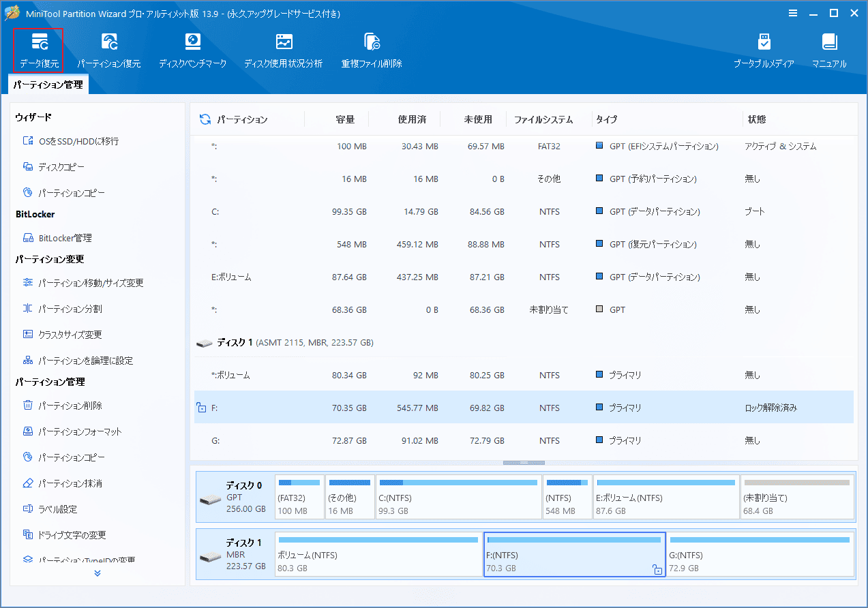Open the マニュアル help icon
868x608 pixels.
coord(829,50)
